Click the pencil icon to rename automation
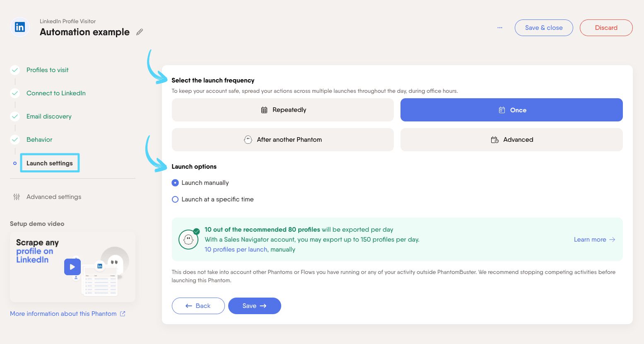Viewport: 644px width, 344px height. [140, 32]
